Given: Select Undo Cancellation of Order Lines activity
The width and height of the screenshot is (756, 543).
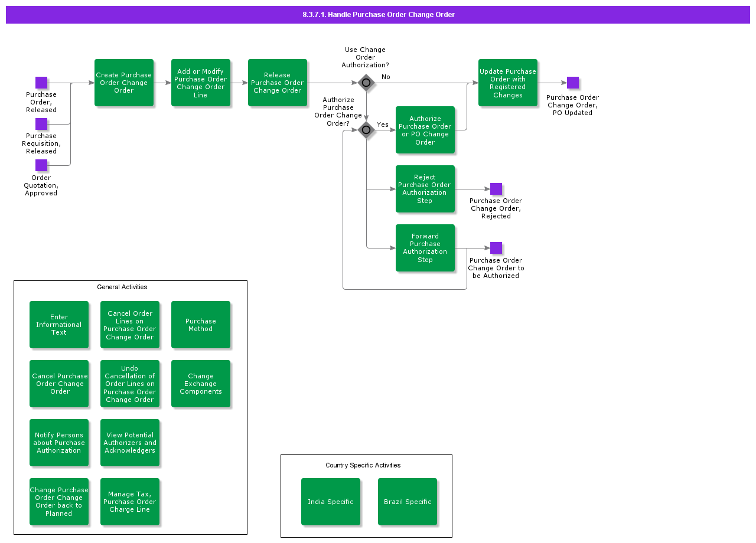Looking at the screenshot, I should 130,384.
